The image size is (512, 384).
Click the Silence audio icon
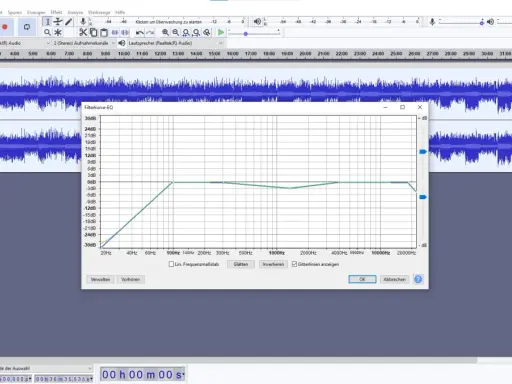(x=125, y=32)
